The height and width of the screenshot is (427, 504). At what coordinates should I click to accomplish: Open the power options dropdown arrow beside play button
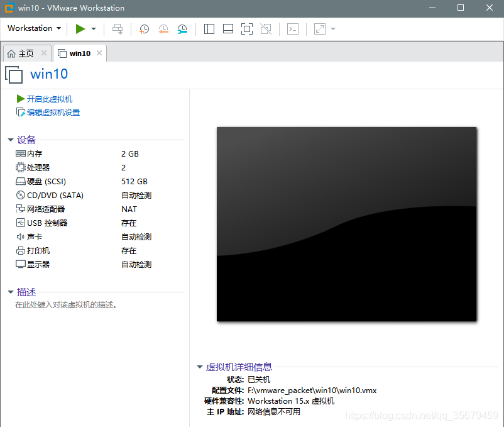coord(94,29)
